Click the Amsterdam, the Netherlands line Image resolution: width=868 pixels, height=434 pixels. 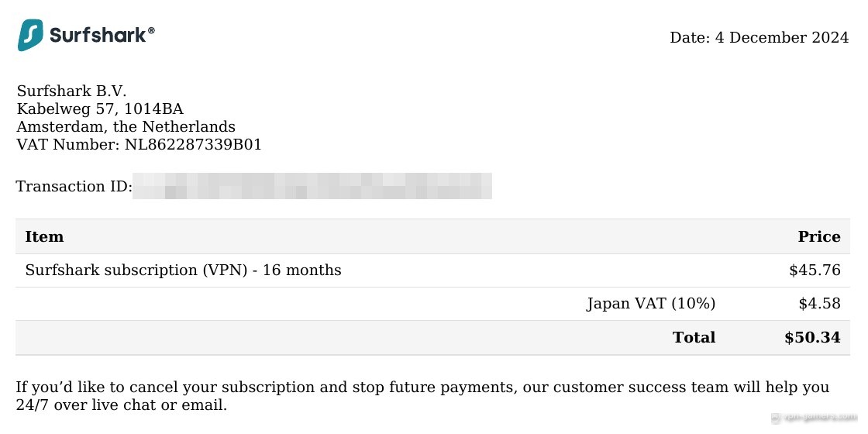pyautogui.click(x=126, y=127)
